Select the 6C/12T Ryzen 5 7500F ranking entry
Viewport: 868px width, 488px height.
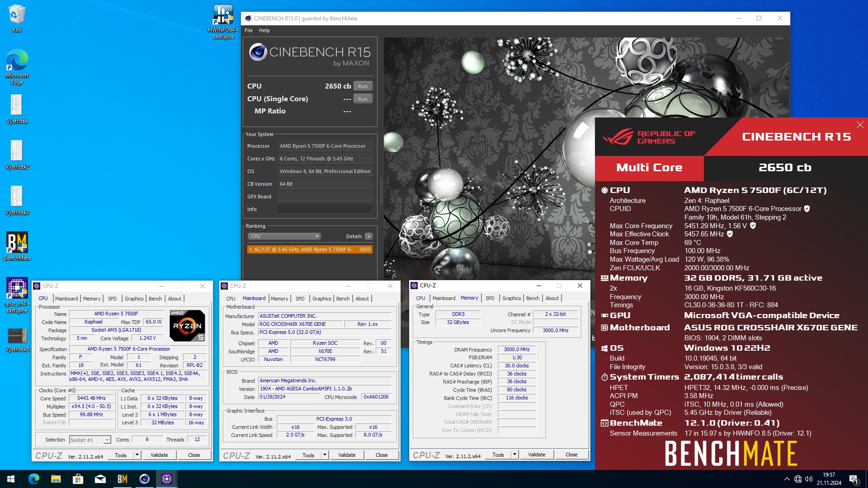310,249
